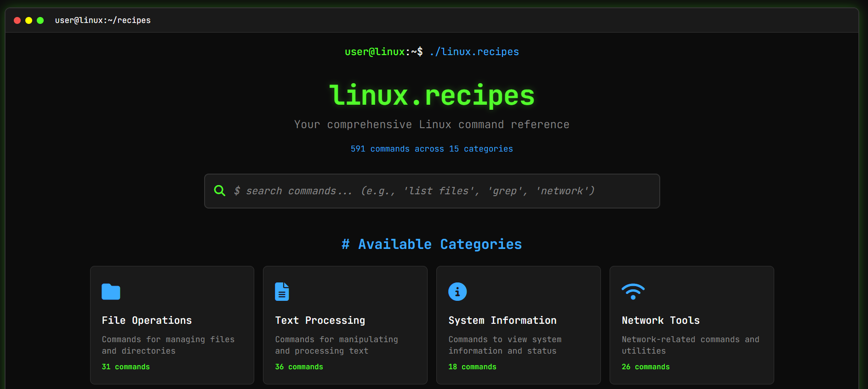This screenshot has width=868, height=389.
Task: Open the Network Tools category title
Action: click(x=661, y=320)
